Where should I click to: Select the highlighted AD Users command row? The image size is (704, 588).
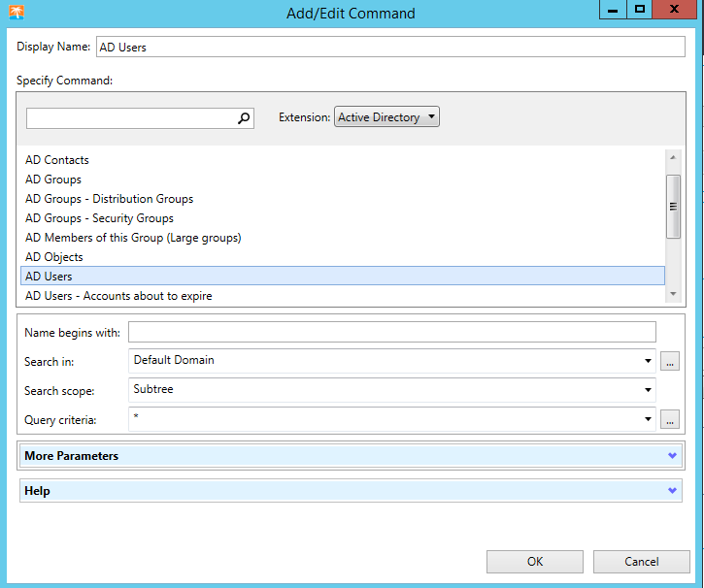point(343,276)
